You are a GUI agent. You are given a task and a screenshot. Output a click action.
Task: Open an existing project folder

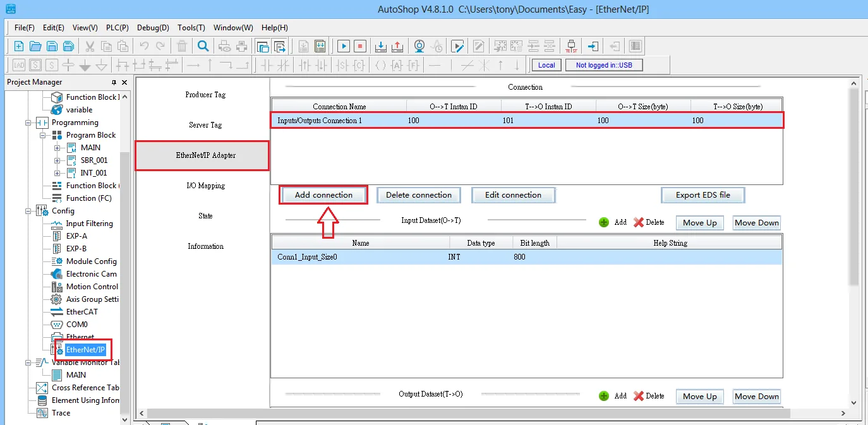click(35, 46)
